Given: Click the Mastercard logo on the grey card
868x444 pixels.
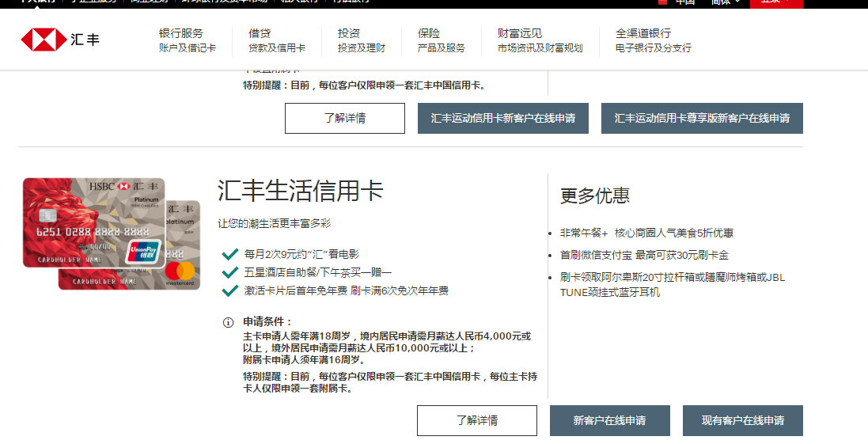Looking at the screenshot, I should [x=180, y=271].
